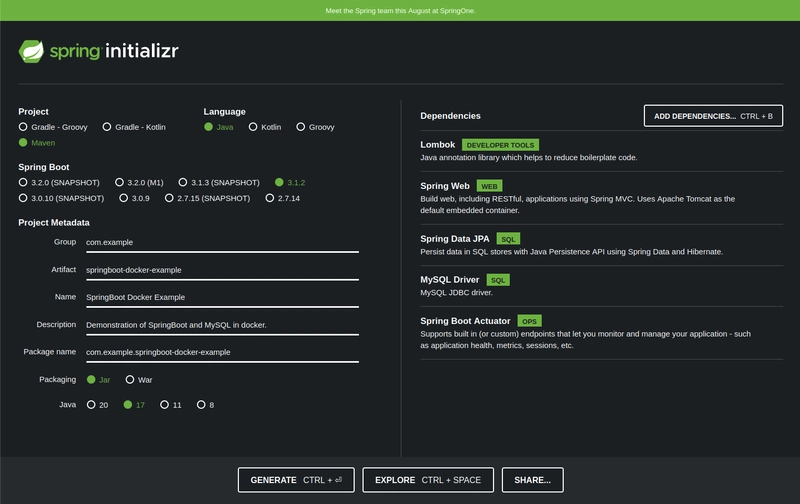Select the Gradle - Kotlin project option
Screen dimensions: 800x504
[x=134, y=127]
